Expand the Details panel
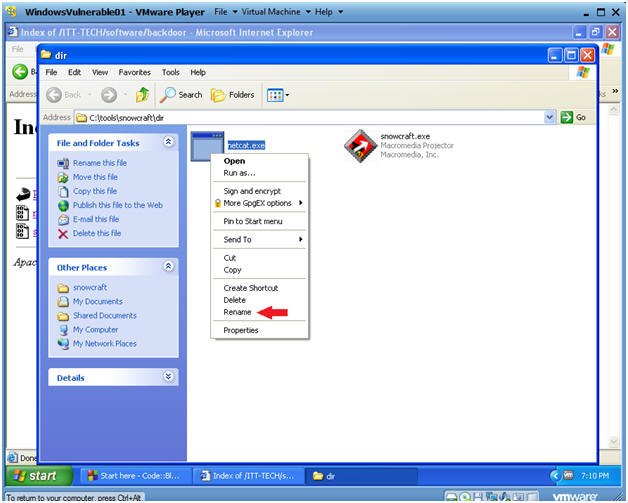628x503 pixels. click(169, 376)
